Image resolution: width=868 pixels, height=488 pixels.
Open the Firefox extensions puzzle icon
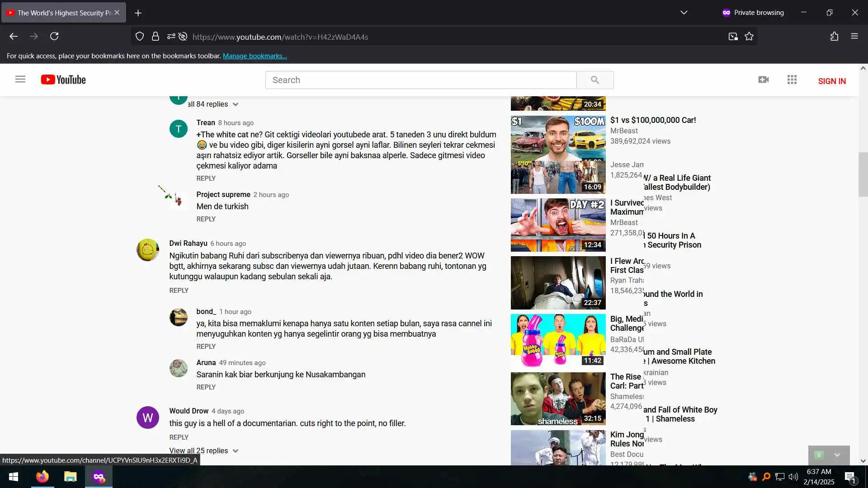tap(834, 37)
